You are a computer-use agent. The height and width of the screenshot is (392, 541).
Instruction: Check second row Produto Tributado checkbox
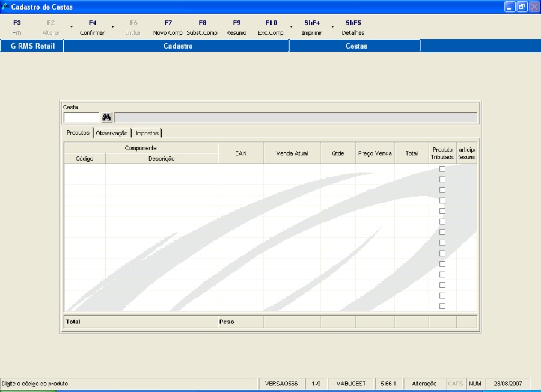pos(442,179)
